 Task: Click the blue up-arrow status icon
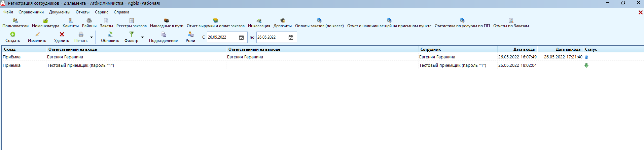[x=586, y=57]
